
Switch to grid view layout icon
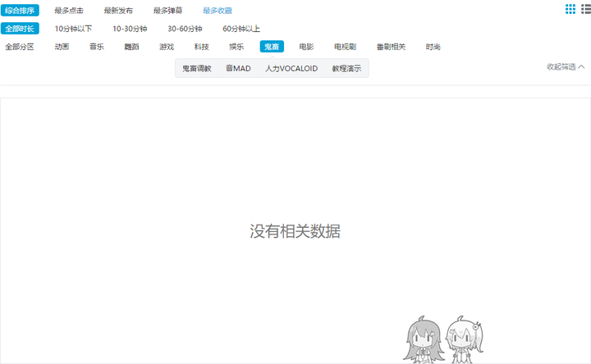[570, 9]
